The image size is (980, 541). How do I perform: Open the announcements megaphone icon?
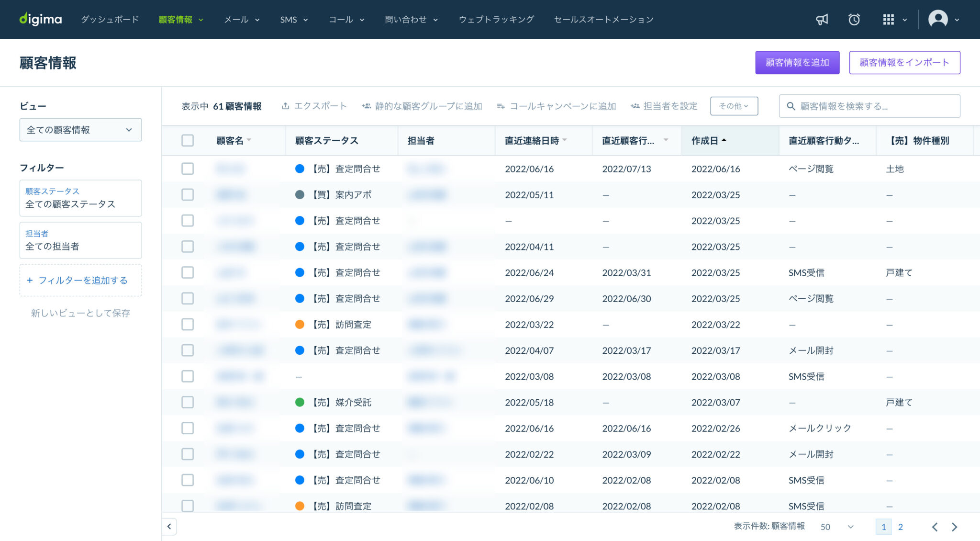(x=822, y=19)
